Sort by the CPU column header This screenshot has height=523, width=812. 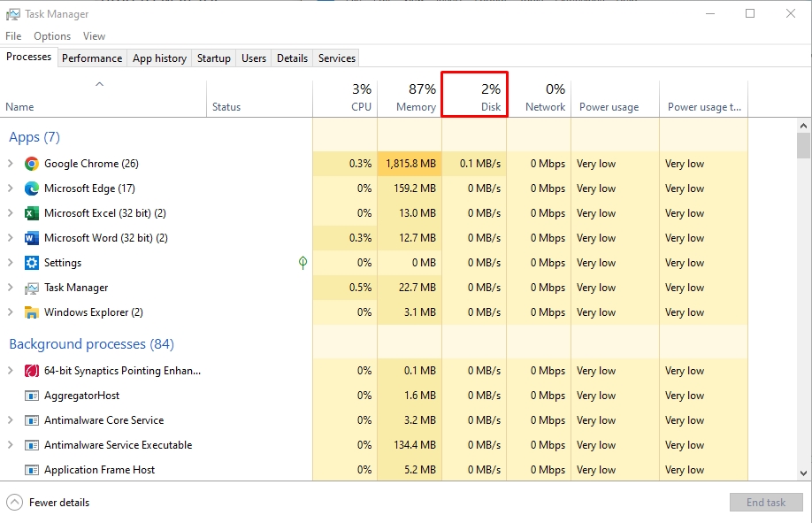click(x=345, y=98)
